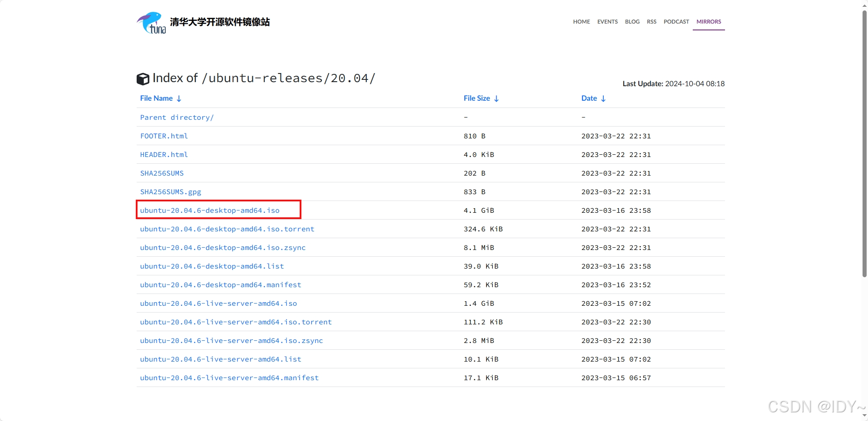Select the MIRRORS navigation tab
The height and width of the screenshot is (421, 868).
click(x=709, y=22)
